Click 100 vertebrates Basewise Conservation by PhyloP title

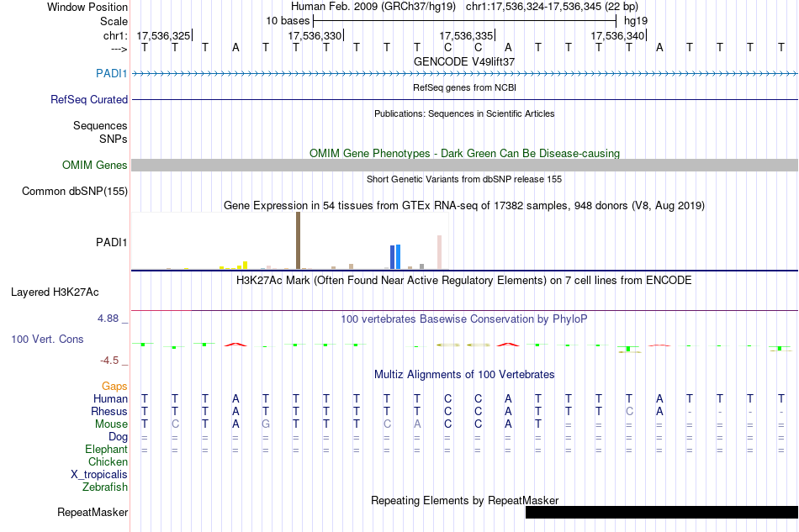[x=464, y=319]
